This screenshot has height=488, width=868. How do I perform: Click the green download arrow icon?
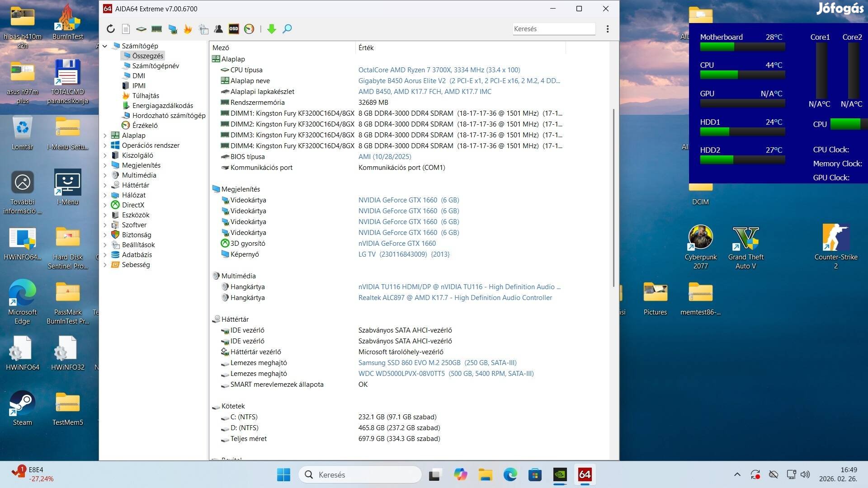click(271, 29)
